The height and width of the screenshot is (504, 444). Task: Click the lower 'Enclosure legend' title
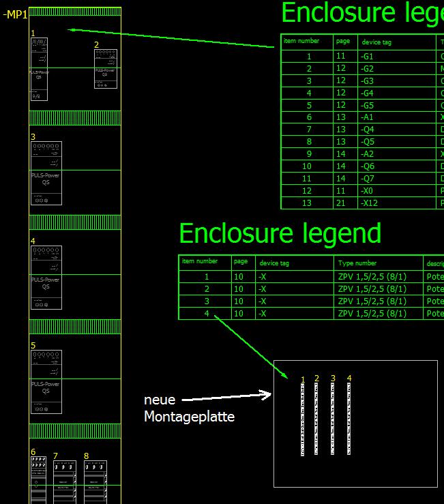(280, 235)
